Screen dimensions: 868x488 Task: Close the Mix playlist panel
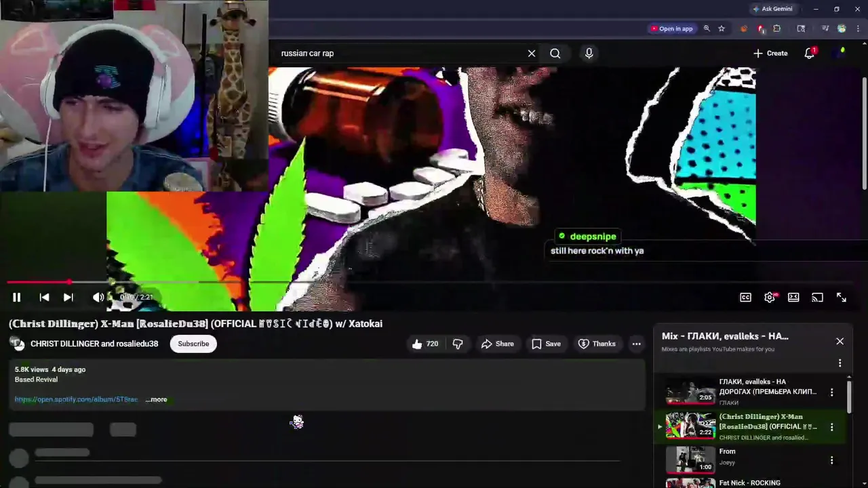point(840,341)
